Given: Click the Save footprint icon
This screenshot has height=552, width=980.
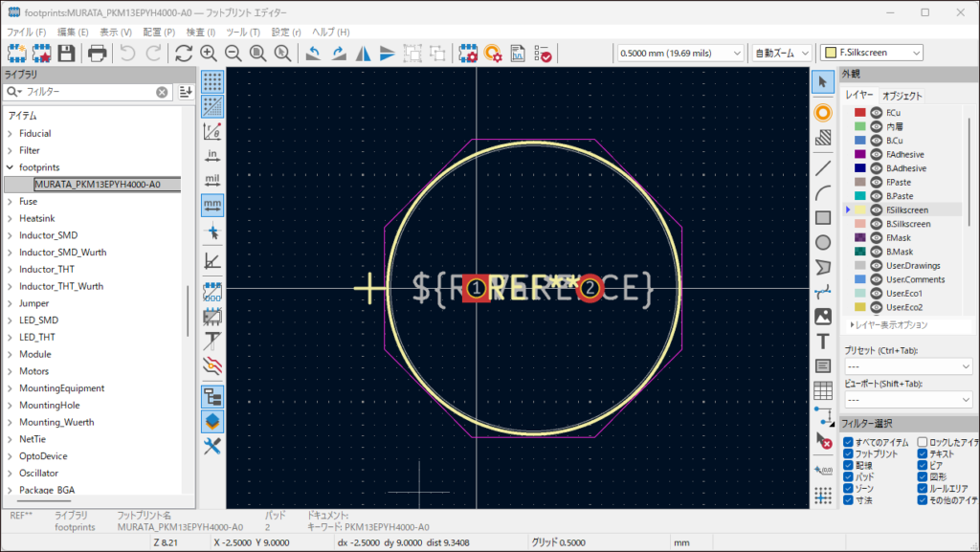Looking at the screenshot, I should point(68,53).
